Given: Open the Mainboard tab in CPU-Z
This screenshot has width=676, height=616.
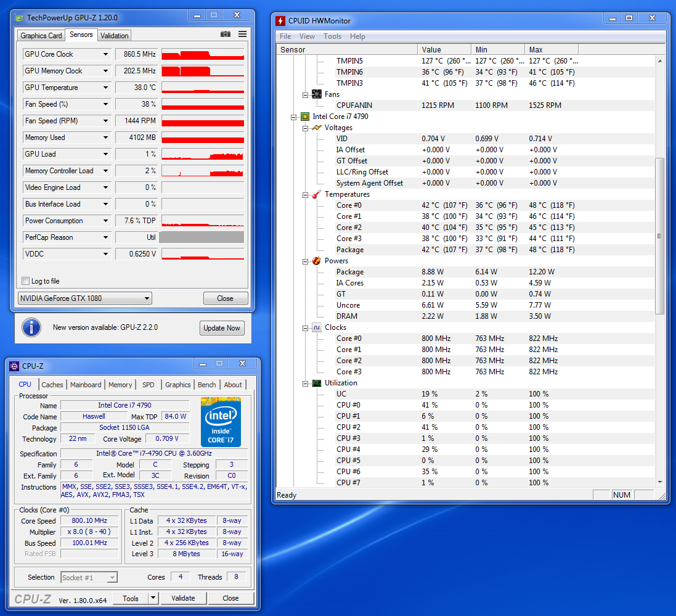Looking at the screenshot, I should pyautogui.click(x=86, y=384).
